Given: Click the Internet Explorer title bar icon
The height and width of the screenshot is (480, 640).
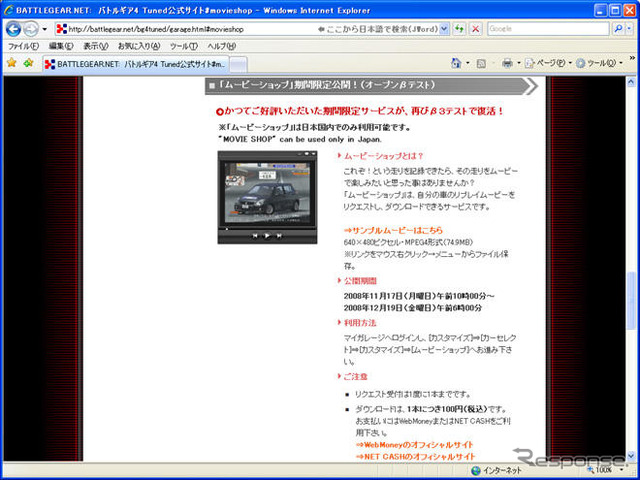Looking at the screenshot, I should (9, 10).
